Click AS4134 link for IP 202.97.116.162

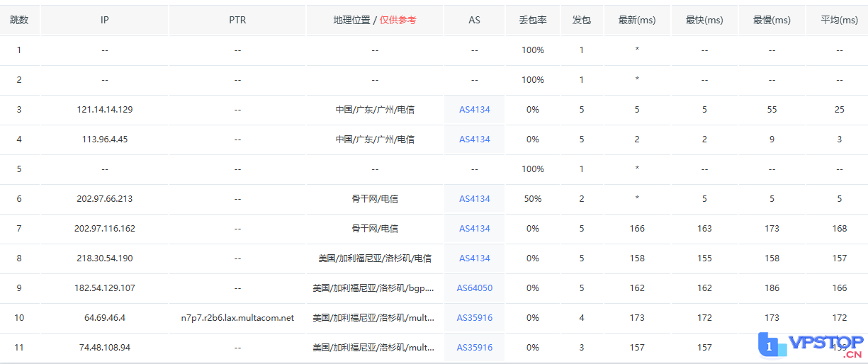(x=474, y=229)
